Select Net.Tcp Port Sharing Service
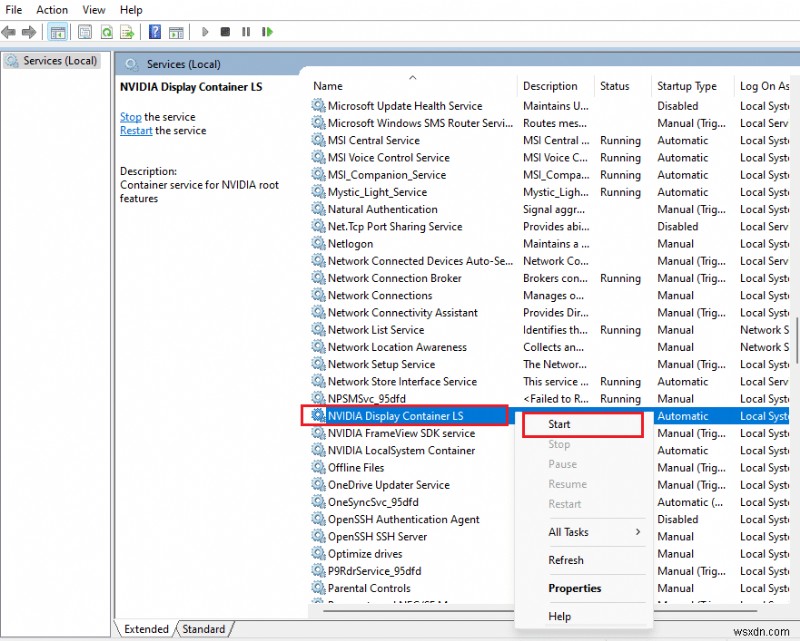 [x=549, y=226]
